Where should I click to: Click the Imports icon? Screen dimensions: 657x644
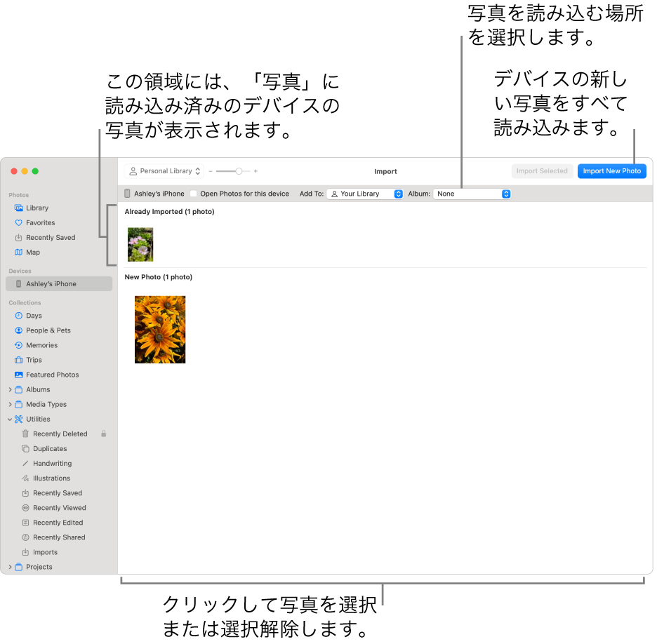25,553
